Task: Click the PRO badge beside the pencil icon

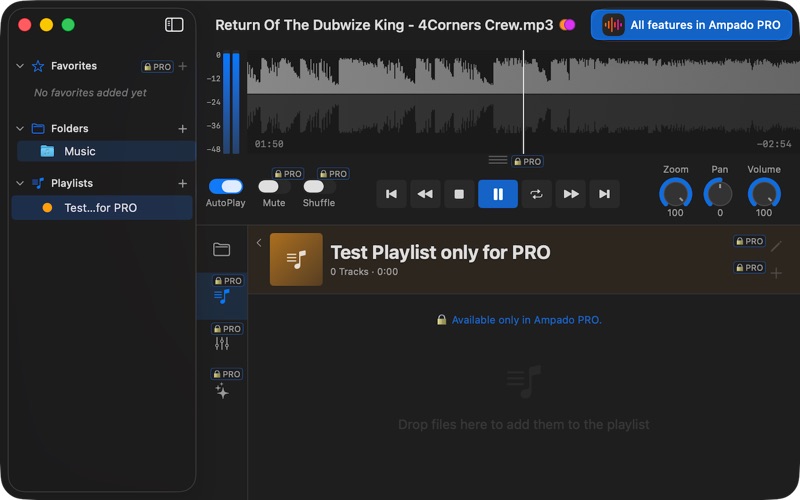Action: point(749,241)
